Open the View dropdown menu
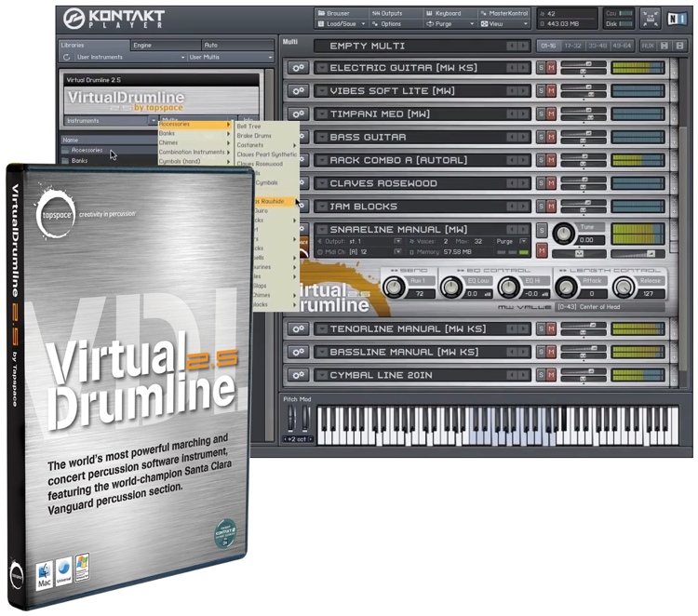The height and width of the screenshot is (616, 698). point(504,24)
